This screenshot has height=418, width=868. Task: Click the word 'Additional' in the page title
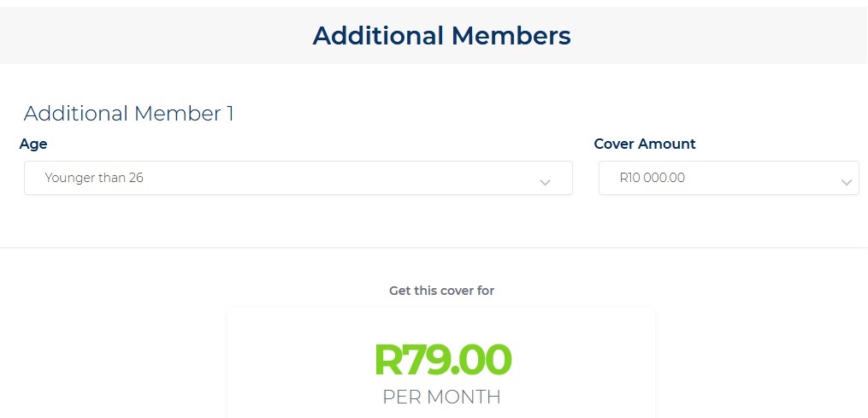pyautogui.click(x=377, y=36)
